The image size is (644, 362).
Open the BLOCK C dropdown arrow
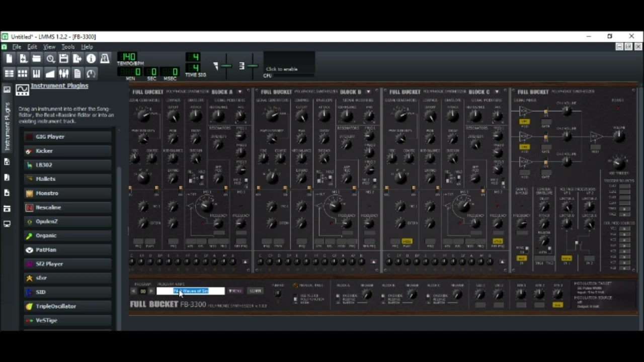coord(497,92)
